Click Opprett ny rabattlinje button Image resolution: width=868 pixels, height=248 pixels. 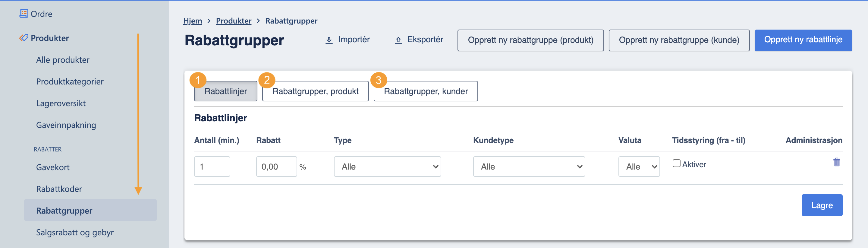coord(803,40)
